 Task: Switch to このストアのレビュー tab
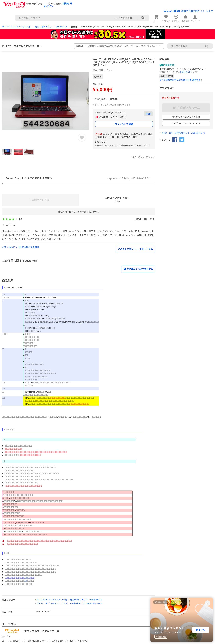117,199
